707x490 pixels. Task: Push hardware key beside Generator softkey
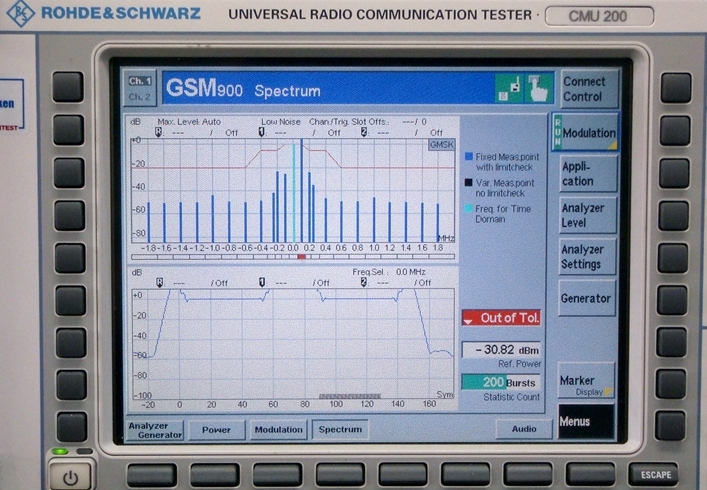pos(672,300)
